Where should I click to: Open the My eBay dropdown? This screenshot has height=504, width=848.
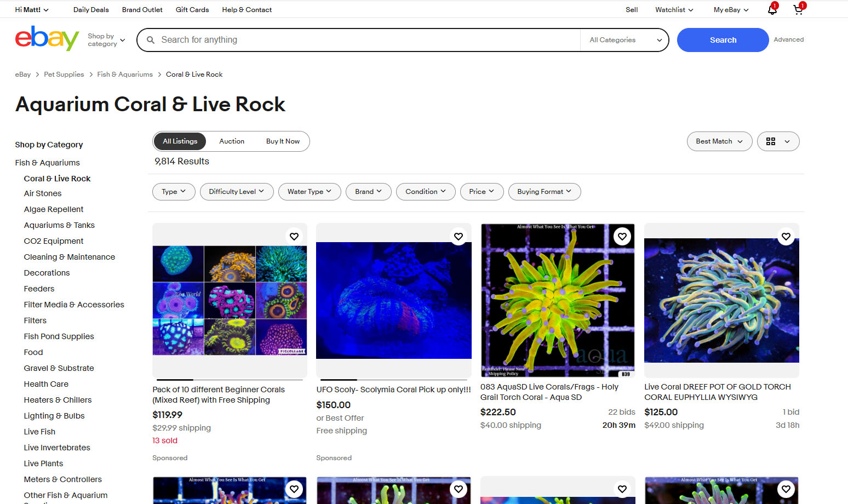click(731, 10)
